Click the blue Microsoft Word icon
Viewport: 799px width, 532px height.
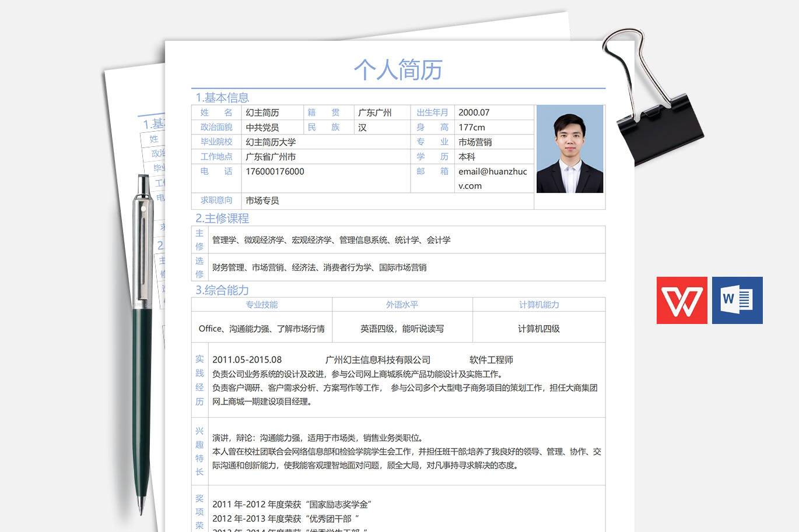[x=737, y=300]
